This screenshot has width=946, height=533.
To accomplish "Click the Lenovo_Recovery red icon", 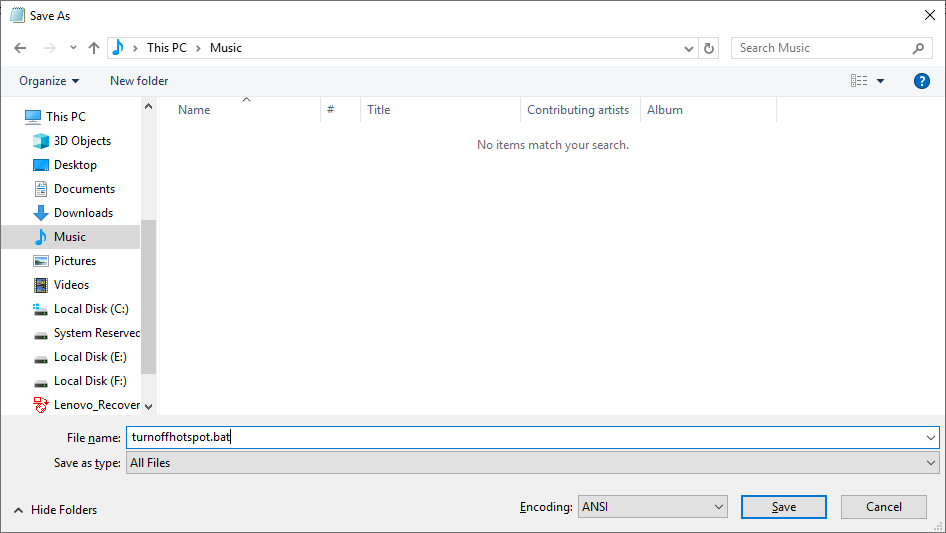I will (x=40, y=405).
